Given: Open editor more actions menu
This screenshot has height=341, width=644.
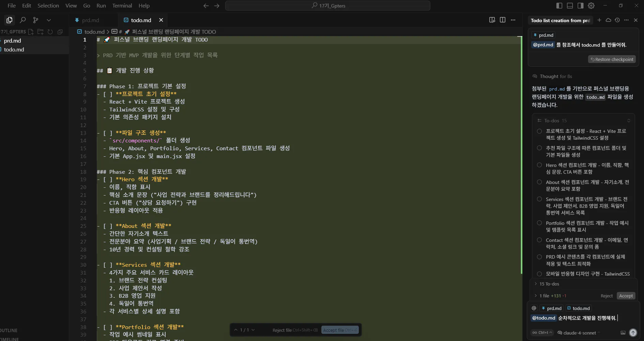Looking at the screenshot, I should pos(513,20).
